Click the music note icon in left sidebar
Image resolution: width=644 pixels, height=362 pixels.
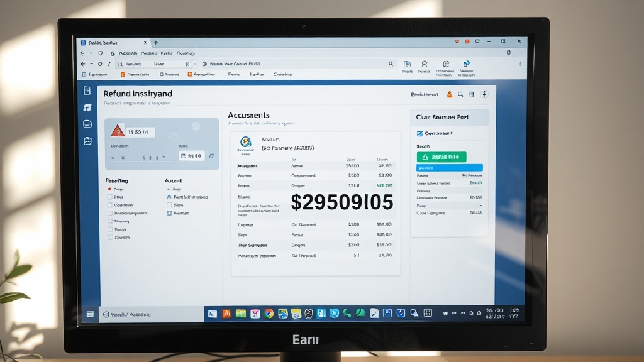87,107
